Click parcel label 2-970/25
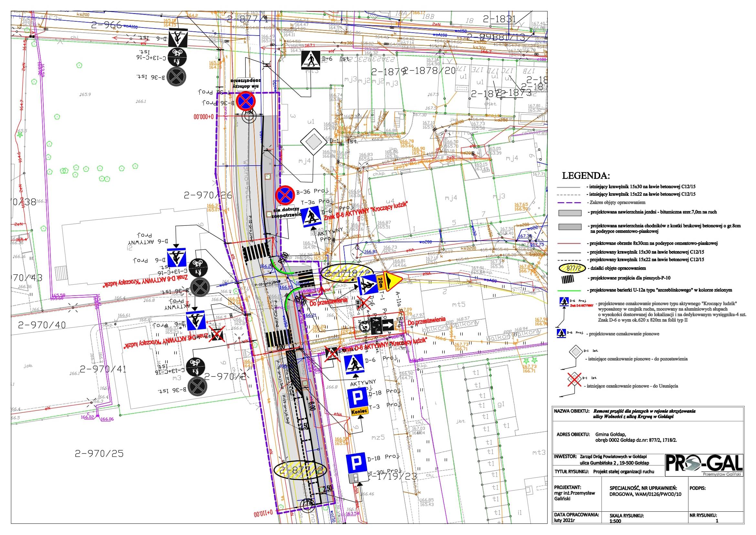756x535 pixels. 99,453
